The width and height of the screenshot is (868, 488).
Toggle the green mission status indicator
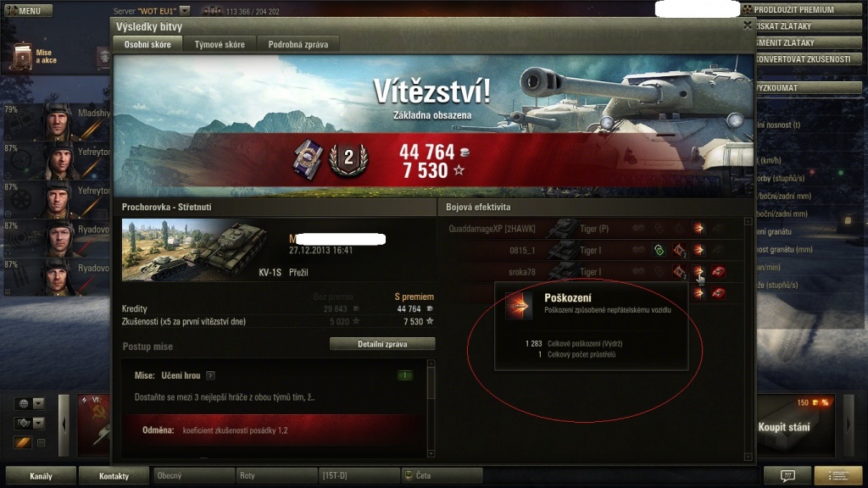[404, 375]
